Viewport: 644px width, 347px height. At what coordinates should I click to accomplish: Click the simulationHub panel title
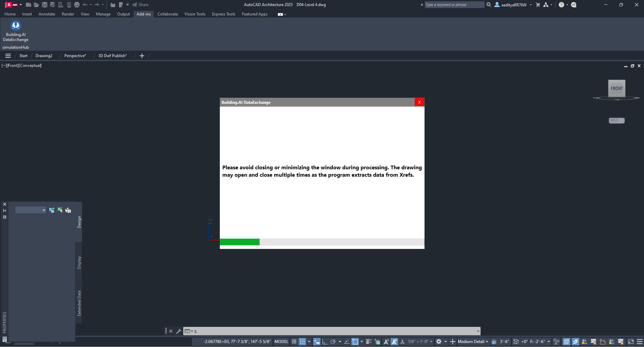pyautogui.click(x=15, y=47)
